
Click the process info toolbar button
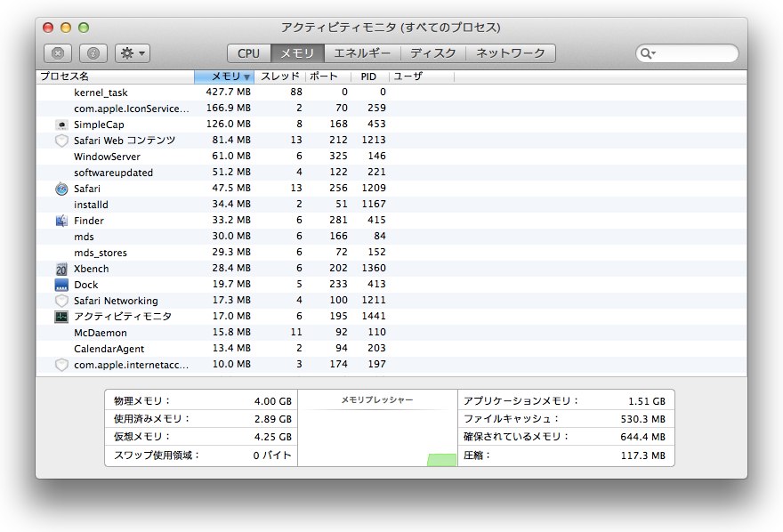93,52
